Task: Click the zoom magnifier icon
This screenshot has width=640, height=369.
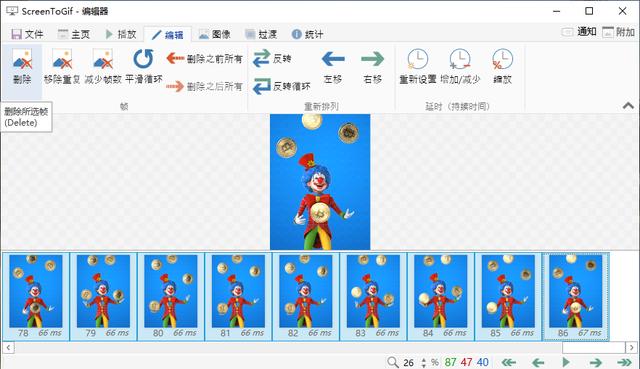Action: (393, 362)
